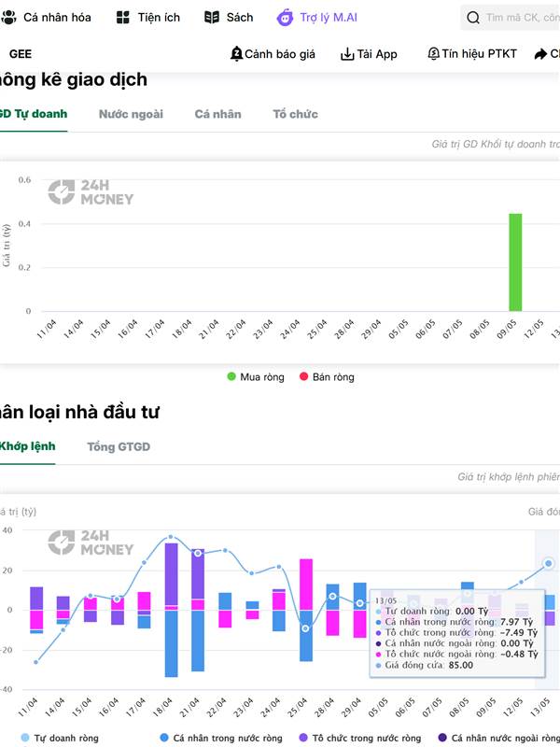Click price line point on 13/05
This screenshot has height=747, width=560.
coord(548,563)
